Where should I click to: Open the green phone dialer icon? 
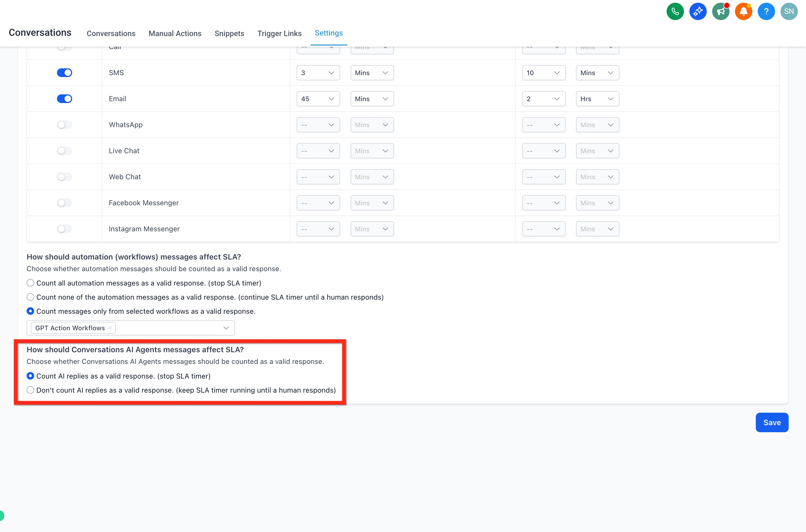pos(675,12)
